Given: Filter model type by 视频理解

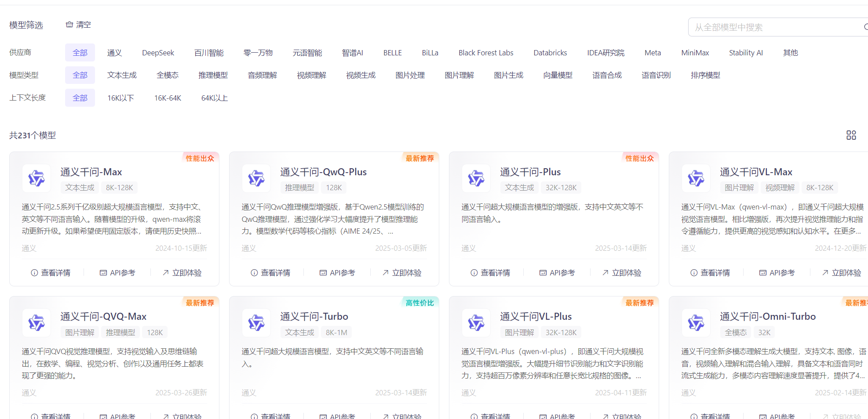Looking at the screenshot, I should pos(311,75).
